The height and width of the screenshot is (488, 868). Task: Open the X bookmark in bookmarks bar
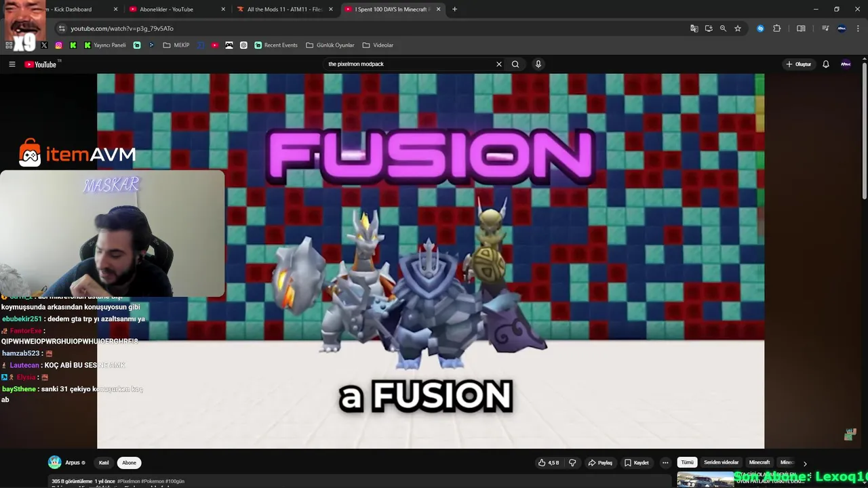(44, 45)
